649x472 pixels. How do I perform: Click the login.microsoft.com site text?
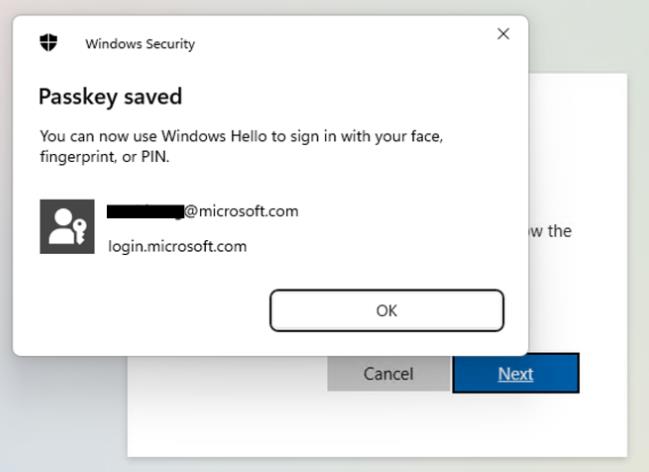pos(177,246)
